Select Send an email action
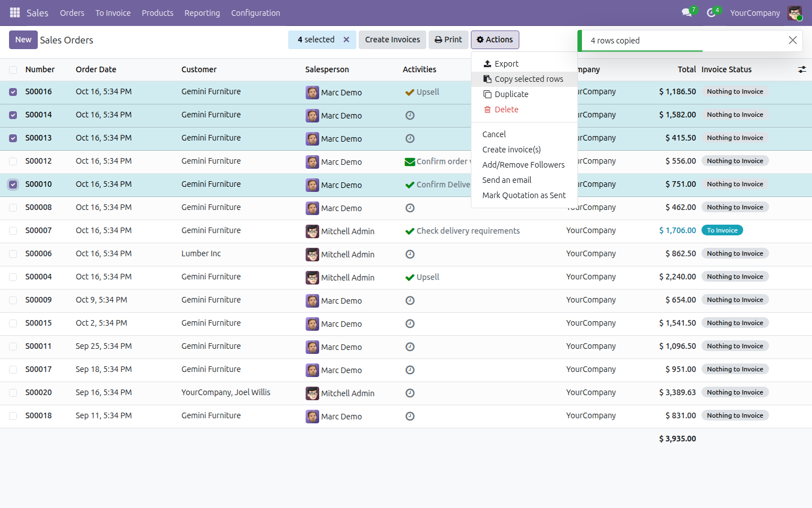The width and height of the screenshot is (812, 508). click(524, 180)
